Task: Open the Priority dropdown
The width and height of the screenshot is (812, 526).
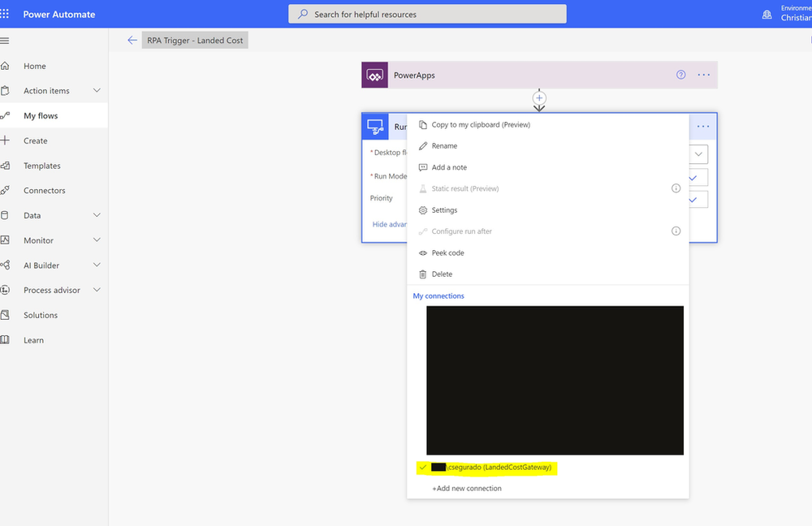Action: coord(693,200)
